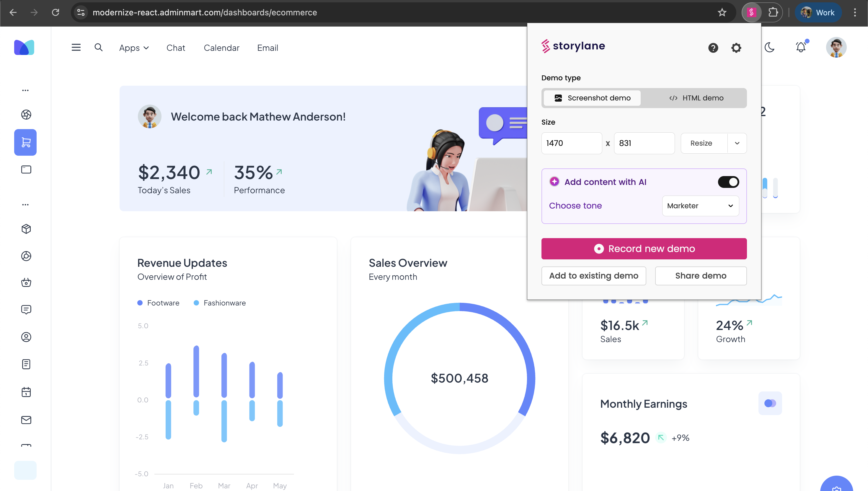Open the calendar sidebar icon

pyautogui.click(x=26, y=392)
